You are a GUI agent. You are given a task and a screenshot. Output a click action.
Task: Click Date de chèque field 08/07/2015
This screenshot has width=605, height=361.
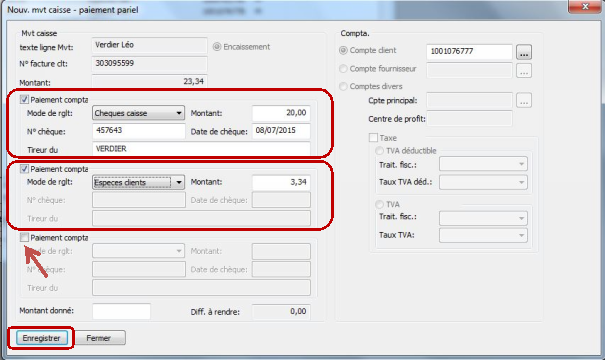click(281, 131)
